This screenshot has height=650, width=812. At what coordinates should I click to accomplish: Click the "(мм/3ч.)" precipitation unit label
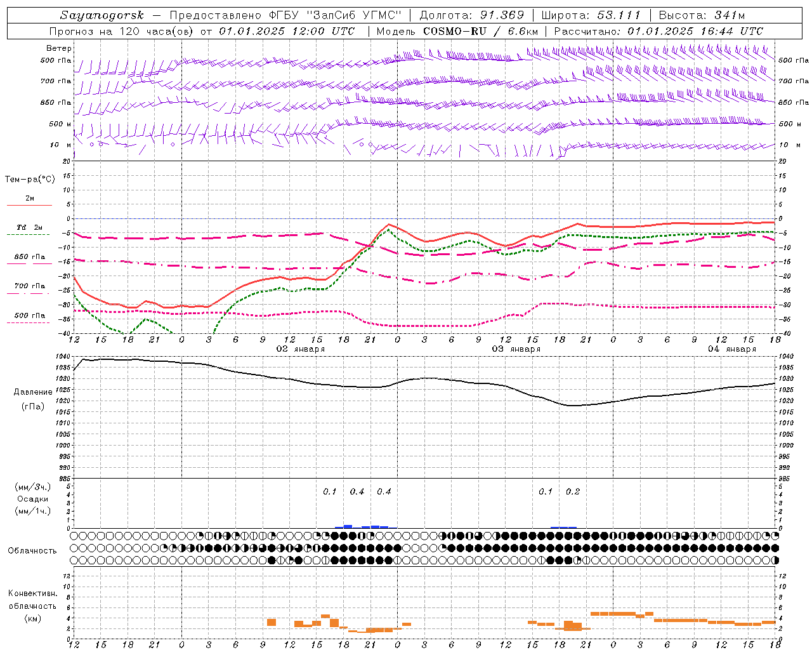pos(33,487)
